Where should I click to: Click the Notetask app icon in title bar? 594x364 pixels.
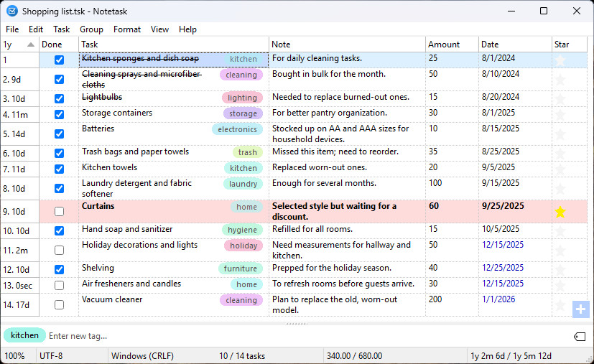[x=12, y=11]
